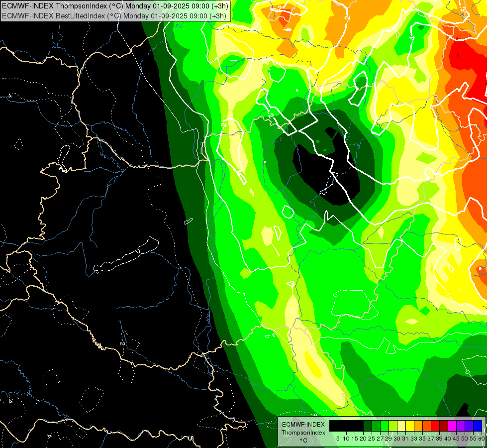
Task: Select the pale yellow 30–31 legend swatch
Action: click(x=401, y=426)
